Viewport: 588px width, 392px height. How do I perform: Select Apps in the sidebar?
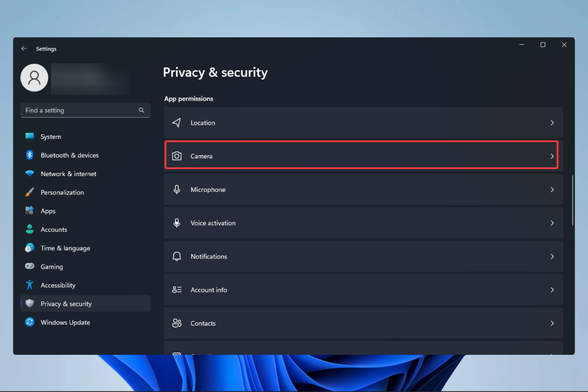pyautogui.click(x=85, y=211)
